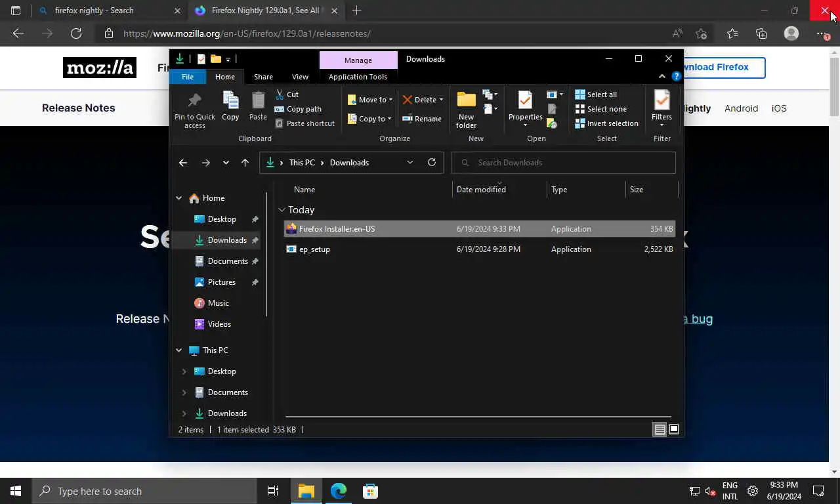Create a New folder from the ribbon

(x=466, y=110)
